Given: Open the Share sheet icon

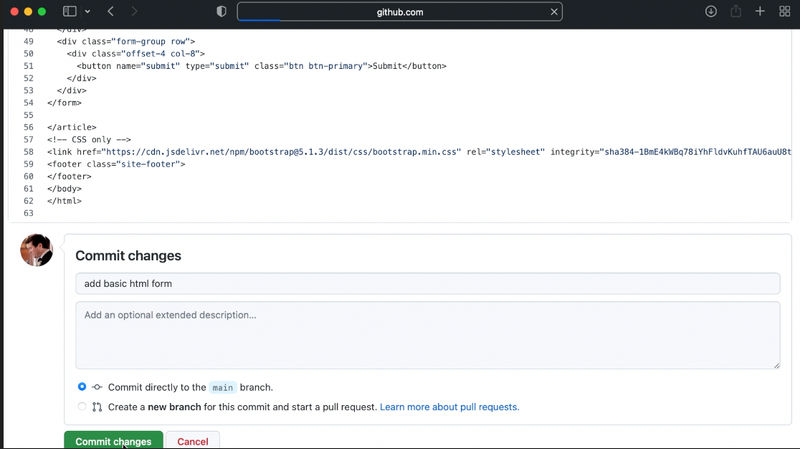Looking at the screenshot, I should 735,11.
